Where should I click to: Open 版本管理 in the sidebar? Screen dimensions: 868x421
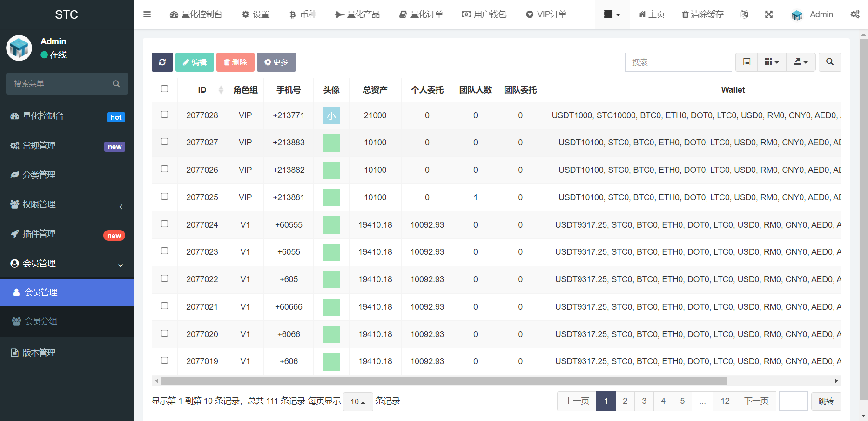click(67, 353)
